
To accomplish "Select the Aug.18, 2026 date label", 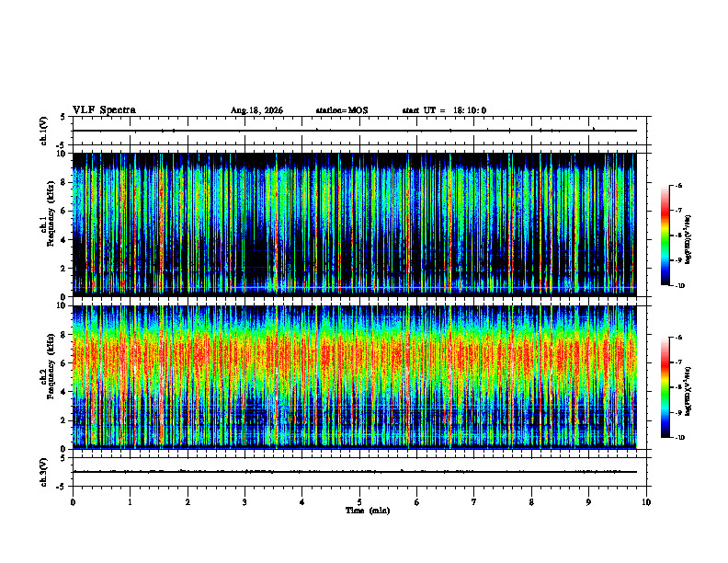I will [x=256, y=110].
